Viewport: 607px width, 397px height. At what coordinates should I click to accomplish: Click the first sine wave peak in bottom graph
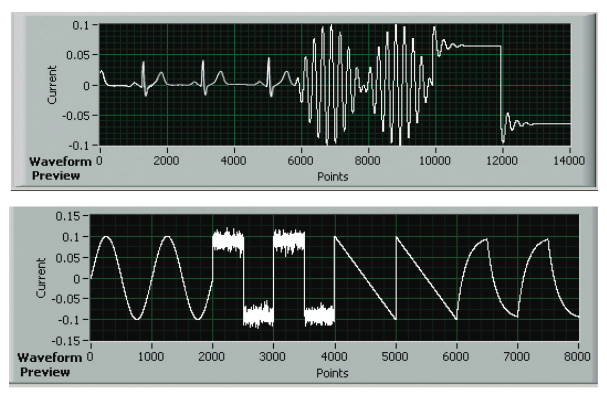point(106,236)
